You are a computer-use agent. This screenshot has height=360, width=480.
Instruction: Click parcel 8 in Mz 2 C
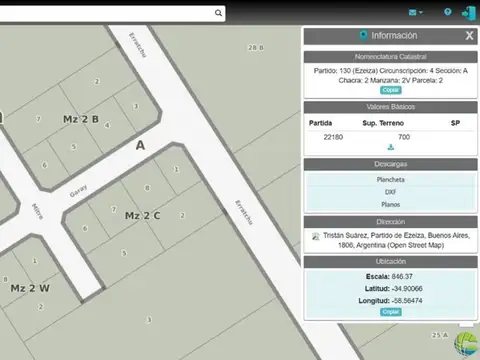pos(147,188)
